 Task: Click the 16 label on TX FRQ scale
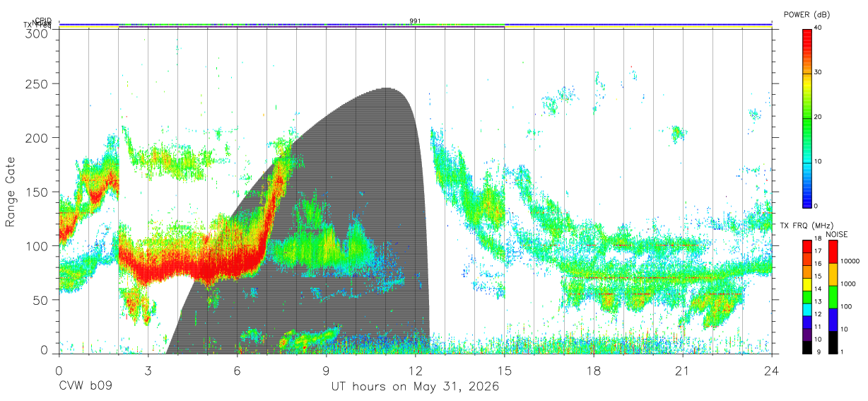coord(817,265)
